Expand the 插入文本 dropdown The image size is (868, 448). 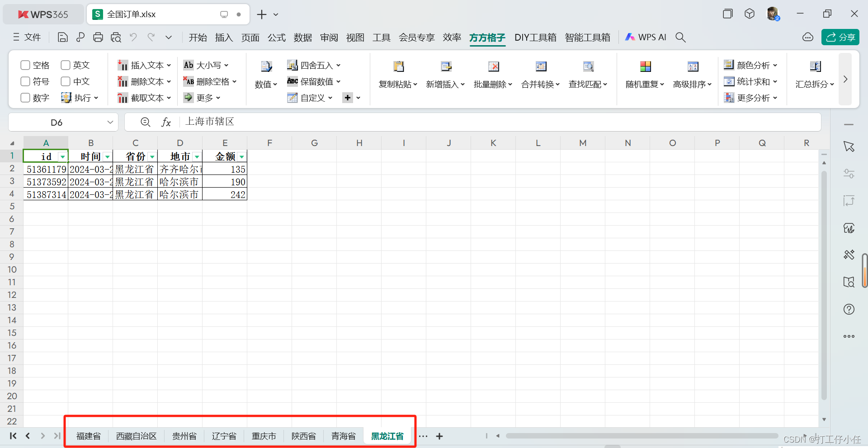pyautogui.click(x=169, y=66)
